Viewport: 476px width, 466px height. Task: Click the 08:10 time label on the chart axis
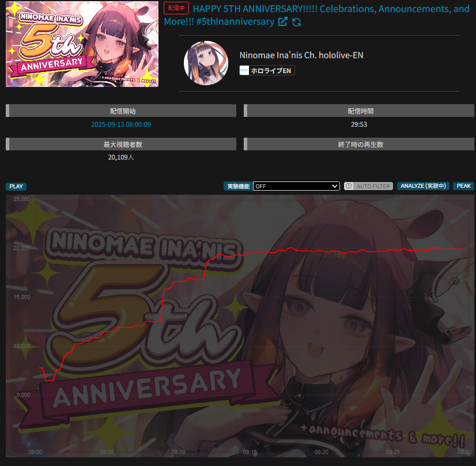coord(178,452)
